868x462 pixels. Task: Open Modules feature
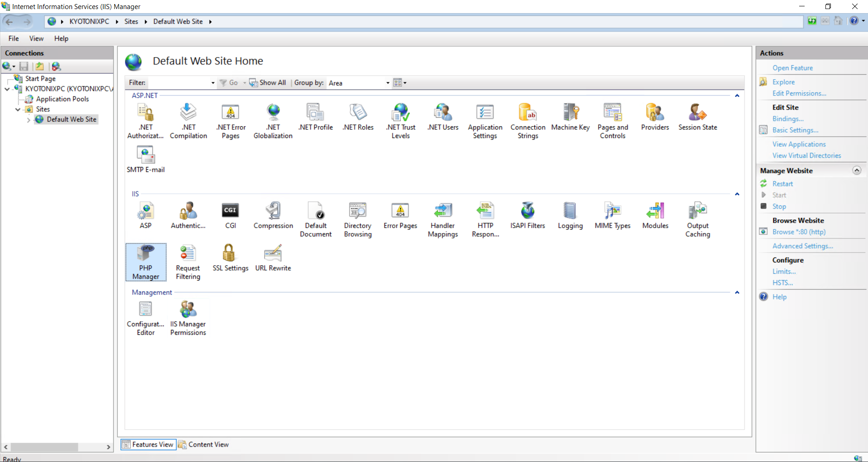tap(655, 215)
